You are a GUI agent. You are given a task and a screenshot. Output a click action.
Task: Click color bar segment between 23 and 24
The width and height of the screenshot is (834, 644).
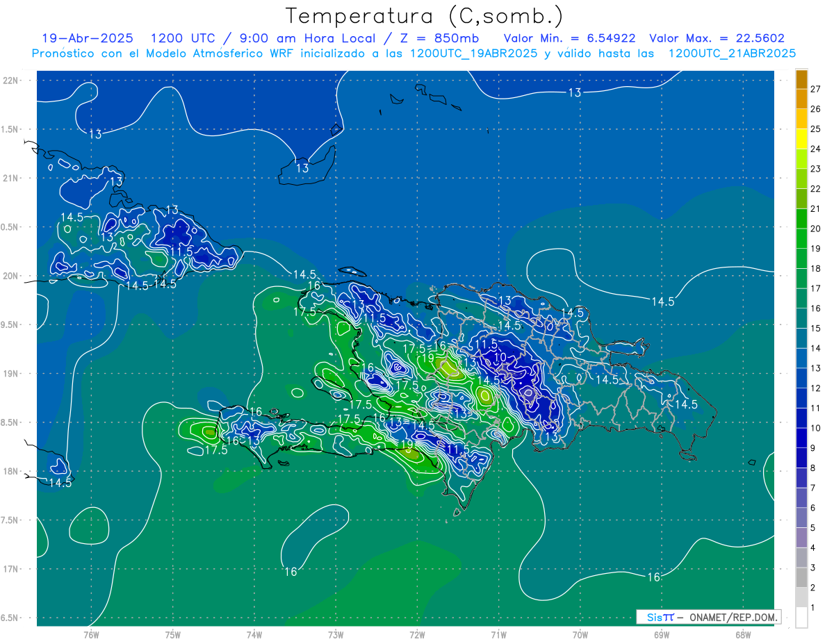coord(801,158)
